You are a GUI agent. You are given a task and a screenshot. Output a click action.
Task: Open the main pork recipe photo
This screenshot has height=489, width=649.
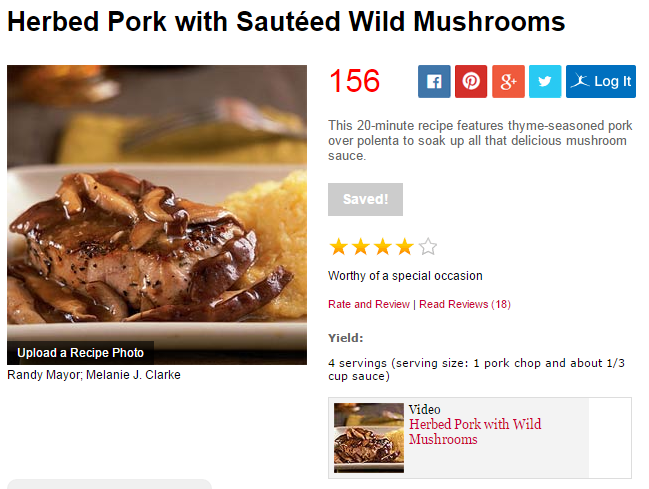(x=157, y=203)
